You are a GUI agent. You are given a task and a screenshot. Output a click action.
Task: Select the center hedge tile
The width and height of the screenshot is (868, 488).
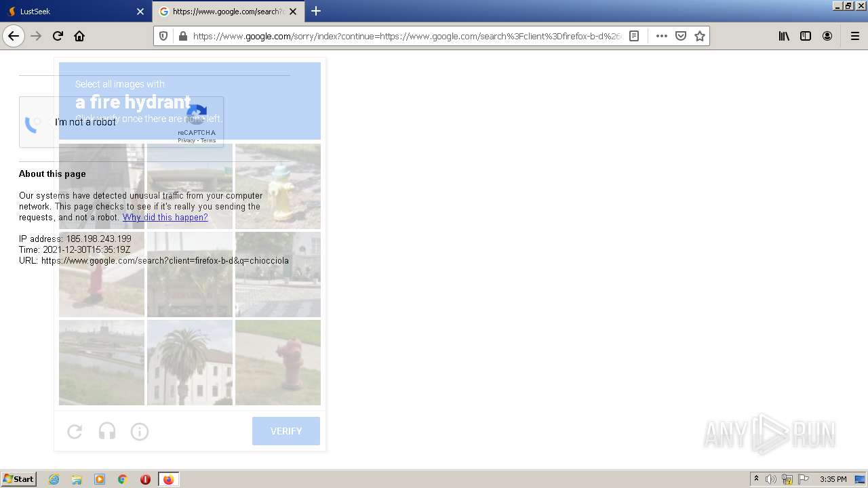(190, 274)
